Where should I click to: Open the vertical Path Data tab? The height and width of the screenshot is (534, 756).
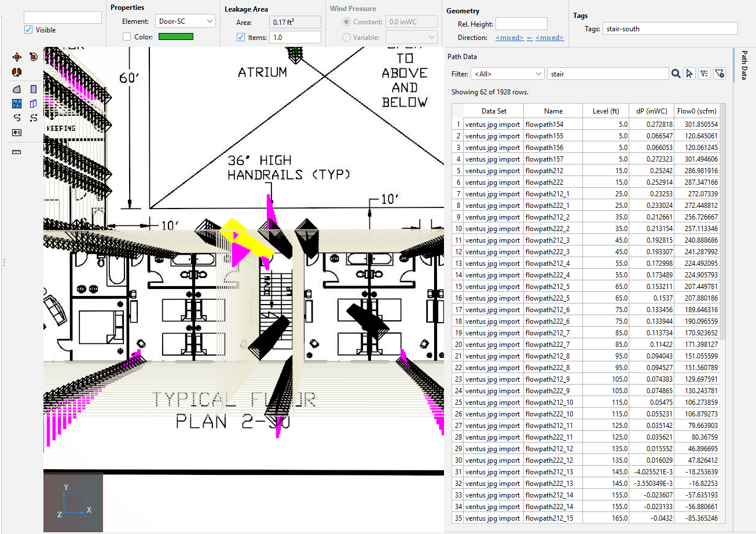743,65
